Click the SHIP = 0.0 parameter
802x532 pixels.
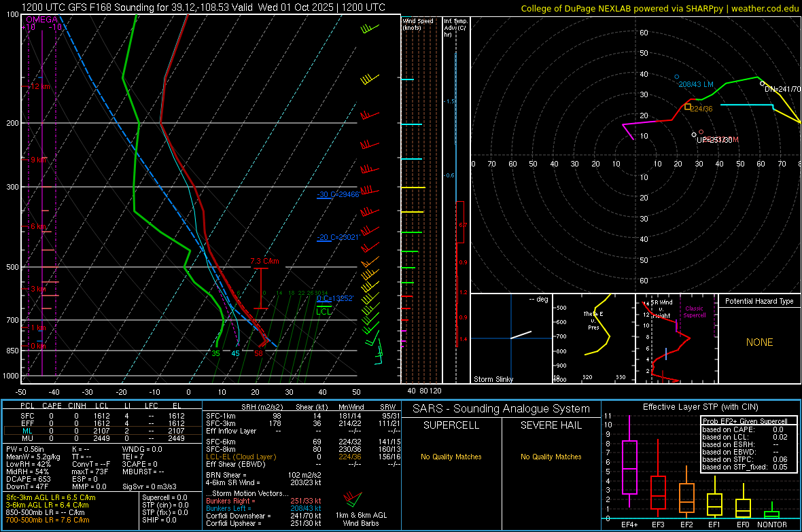159,520
